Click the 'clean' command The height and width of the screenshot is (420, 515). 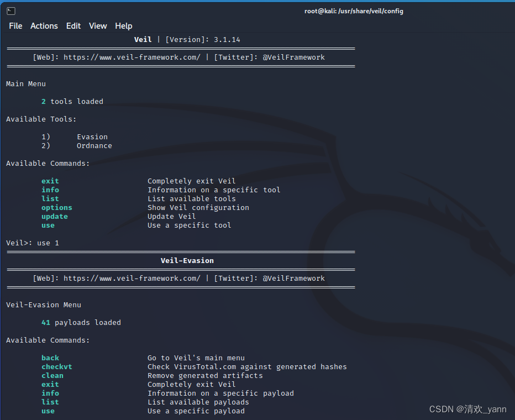[52, 376]
